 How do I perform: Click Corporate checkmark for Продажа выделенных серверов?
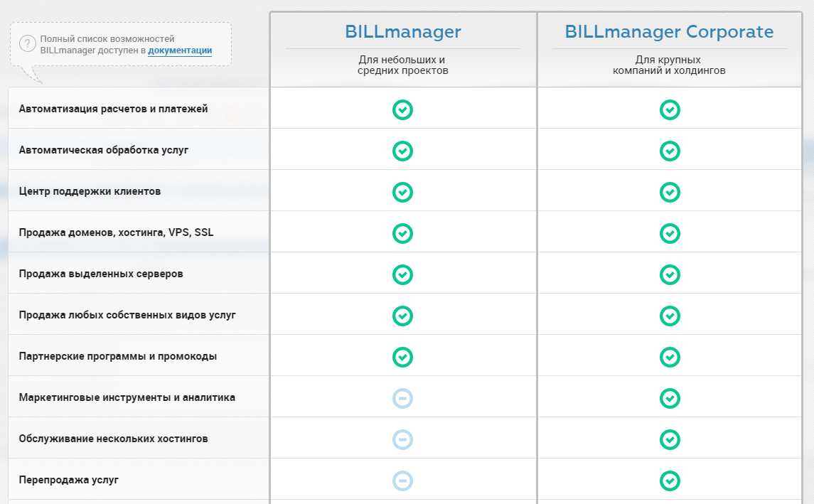[670, 274]
